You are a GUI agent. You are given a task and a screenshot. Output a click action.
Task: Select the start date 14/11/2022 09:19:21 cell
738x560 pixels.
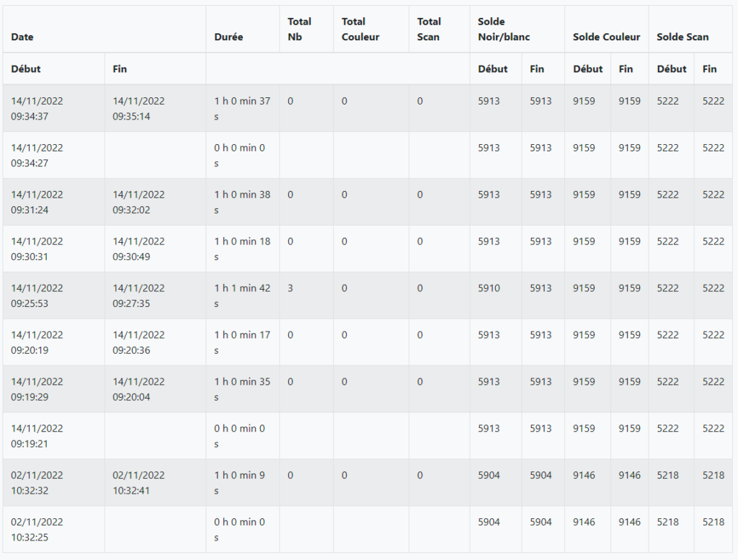pyautogui.click(x=37, y=436)
